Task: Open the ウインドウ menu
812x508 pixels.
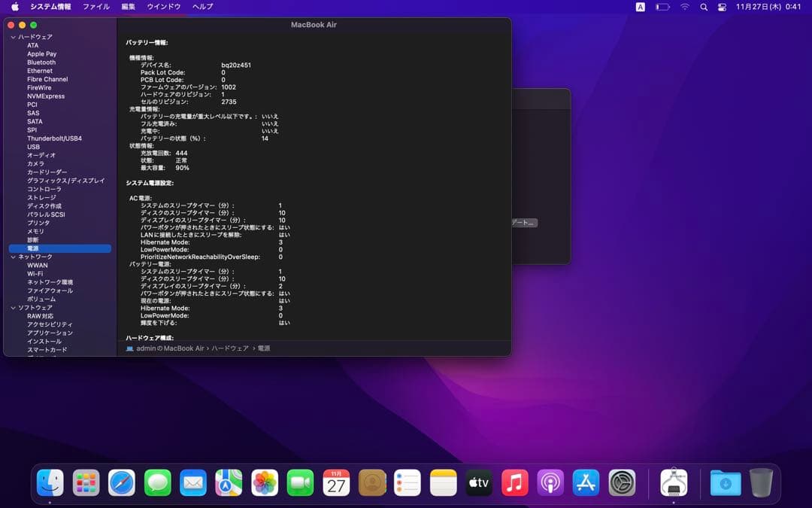Action: 164,7
